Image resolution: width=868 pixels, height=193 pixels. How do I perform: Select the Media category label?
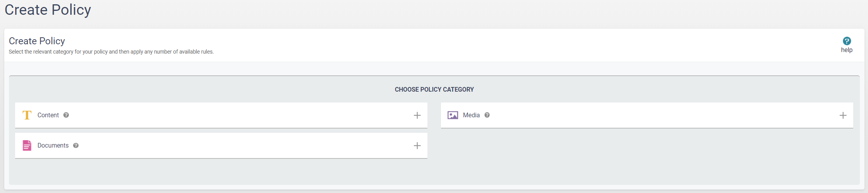pos(471,115)
